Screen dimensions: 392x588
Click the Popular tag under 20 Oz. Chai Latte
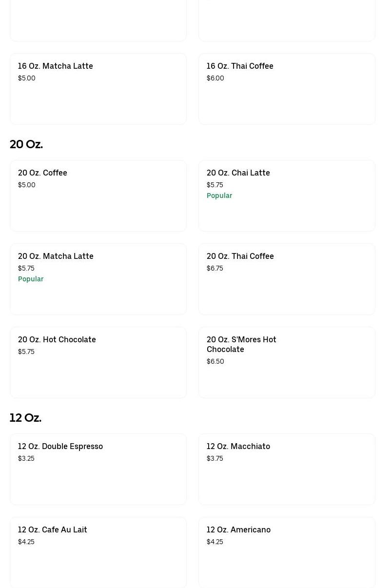pyautogui.click(x=219, y=196)
